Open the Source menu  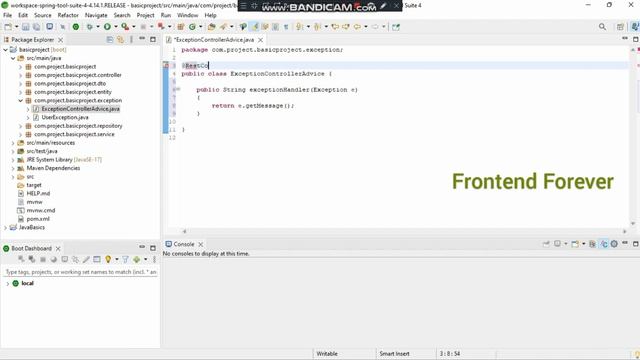click(42, 15)
